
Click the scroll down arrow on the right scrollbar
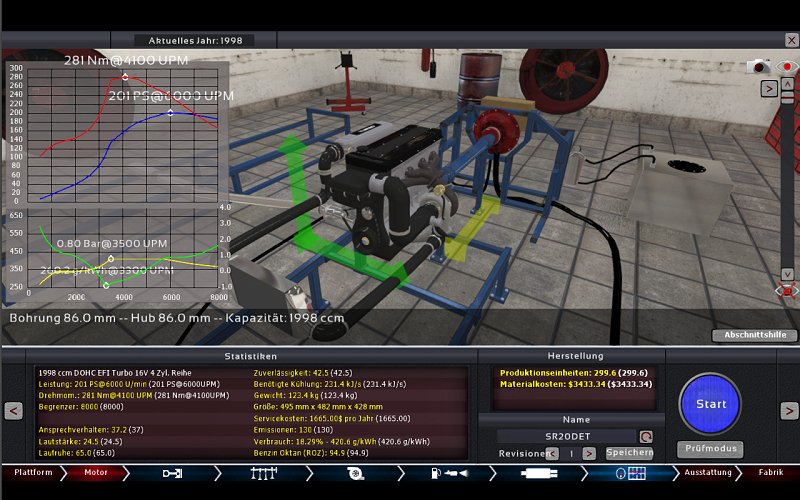point(787,274)
